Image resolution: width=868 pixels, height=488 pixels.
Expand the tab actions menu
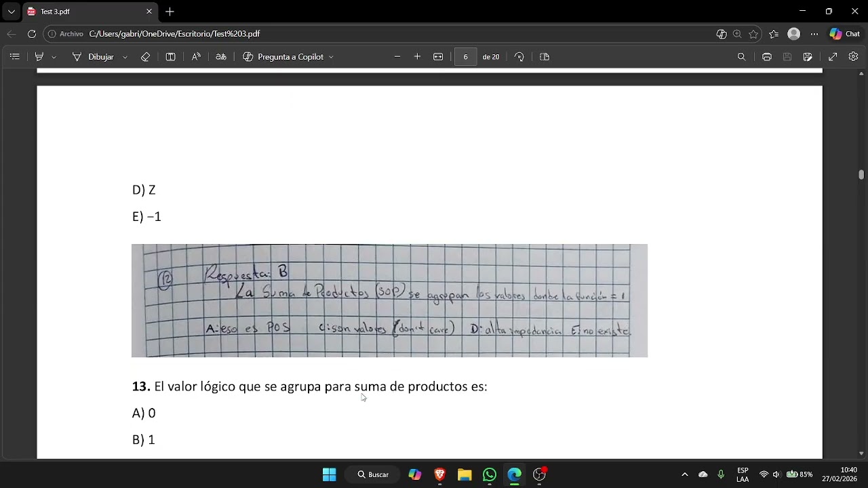pyautogui.click(x=11, y=12)
